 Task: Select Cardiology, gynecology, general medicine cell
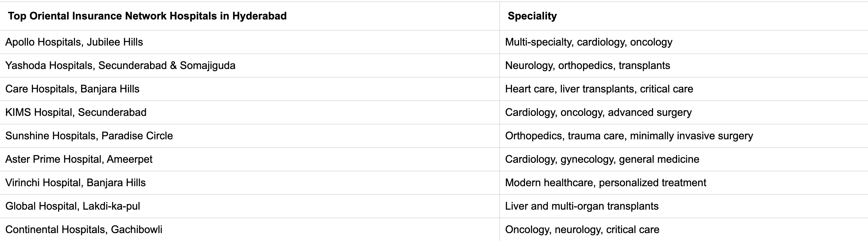click(602, 159)
